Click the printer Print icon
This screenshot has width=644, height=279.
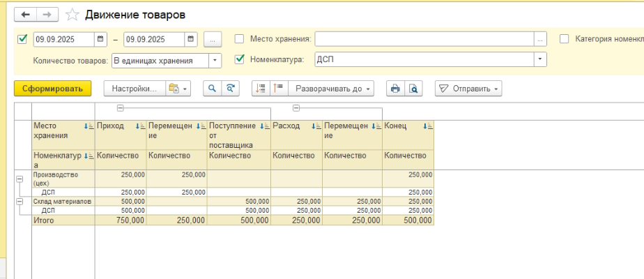click(395, 89)
